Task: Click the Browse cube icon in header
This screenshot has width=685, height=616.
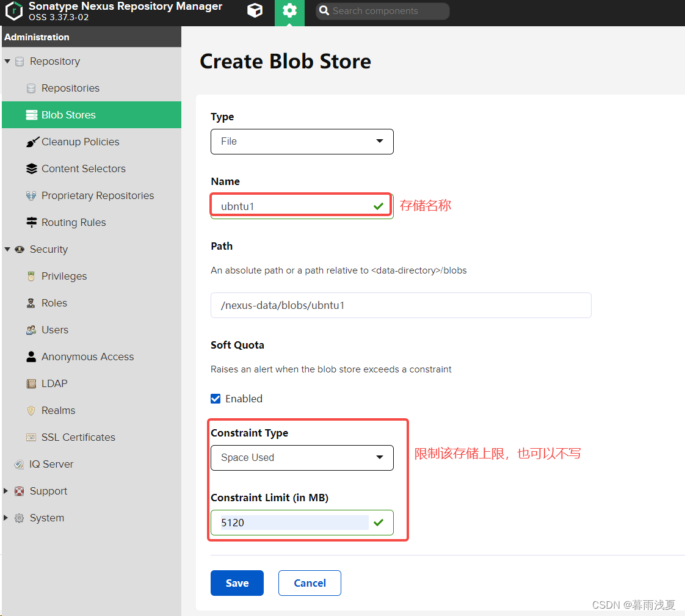Action: [255, 11]
